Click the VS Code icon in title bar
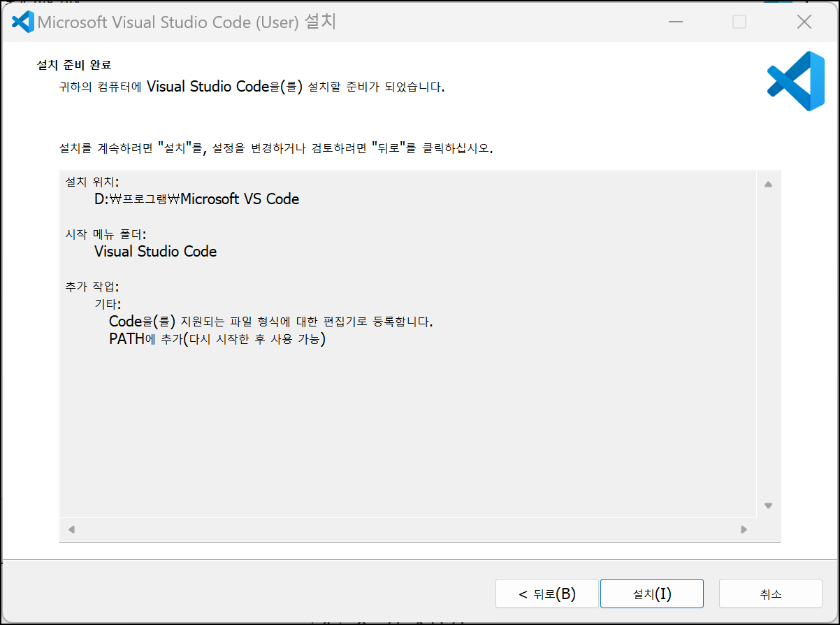 23,22
